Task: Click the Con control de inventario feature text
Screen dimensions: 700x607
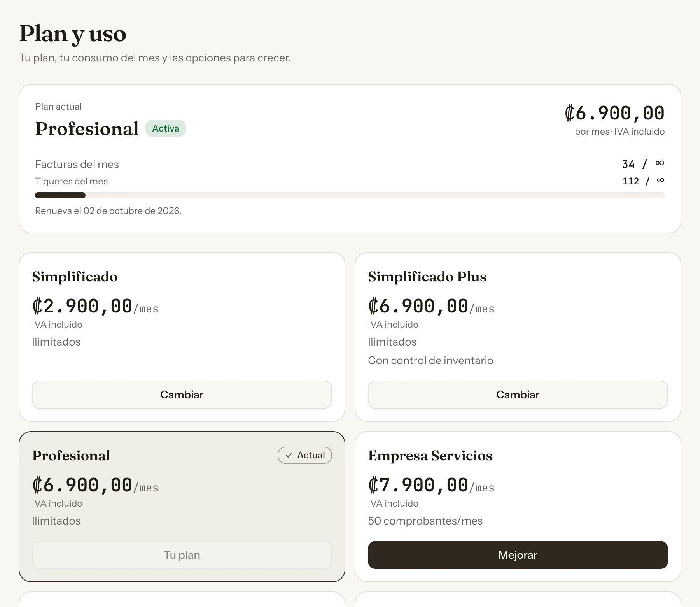Action: pos(431,361)
